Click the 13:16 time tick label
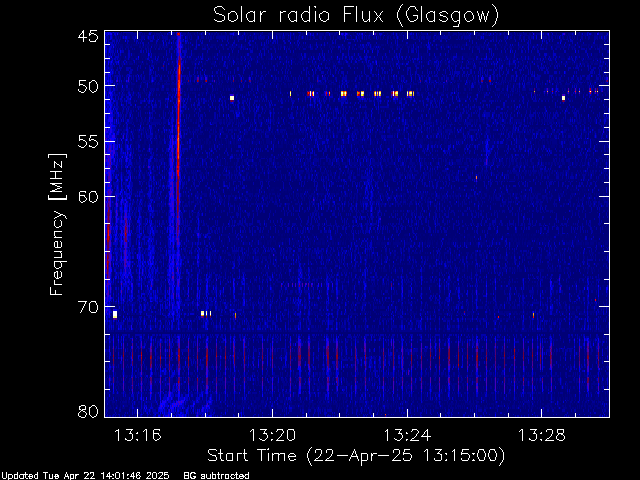The image size is (640, 480). [x=138, y=436]
